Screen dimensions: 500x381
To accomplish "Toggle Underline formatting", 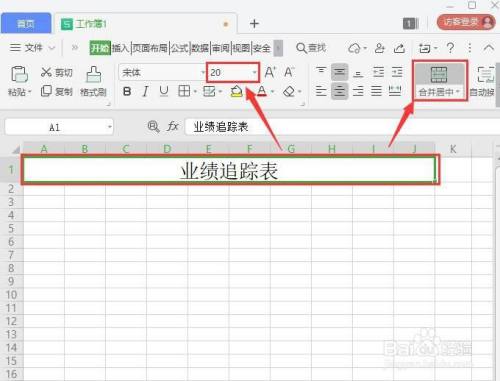I will [164, 91].
